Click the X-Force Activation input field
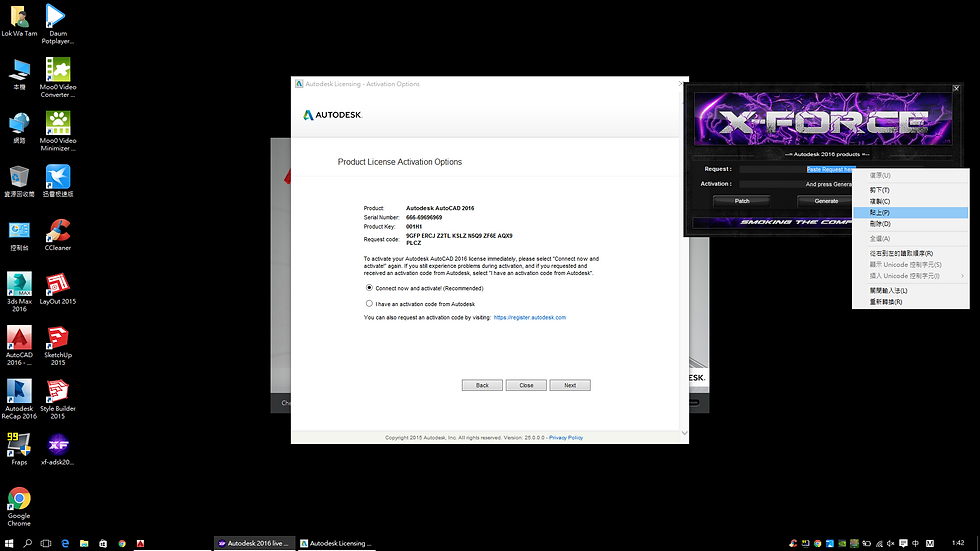The width and height of the screenshot is (980, 551). coord(797,184)
